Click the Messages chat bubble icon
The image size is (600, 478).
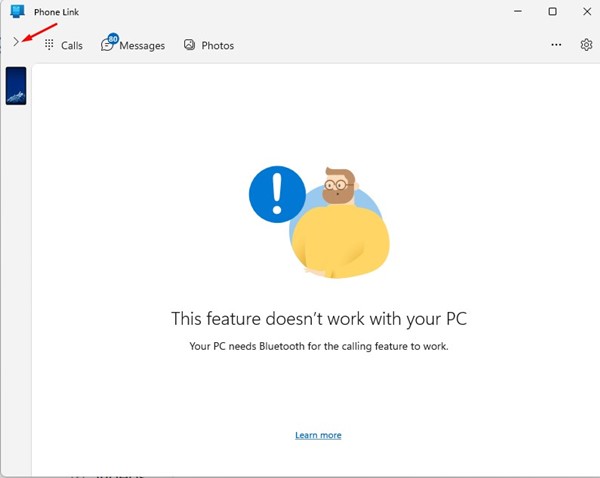pos(107,46)
